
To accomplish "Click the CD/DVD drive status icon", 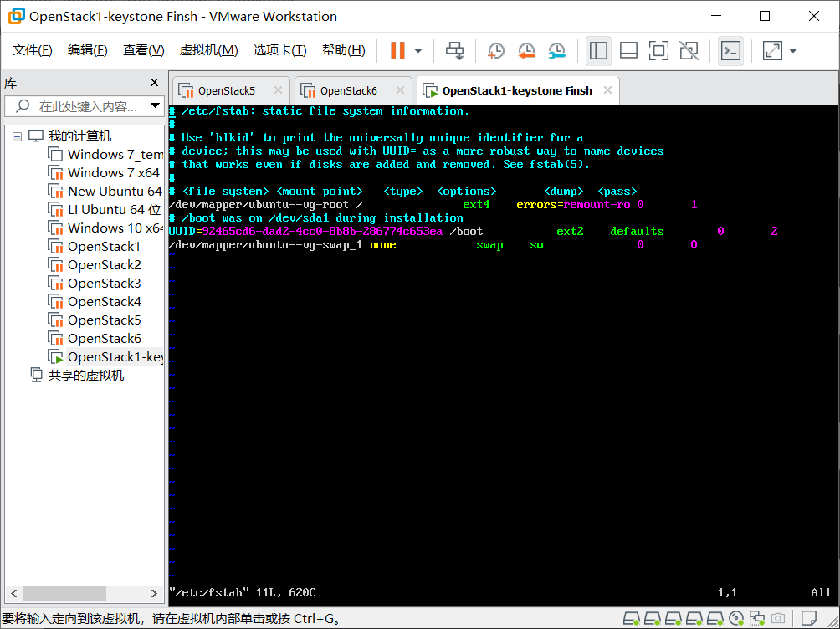I will pos(736,619).
